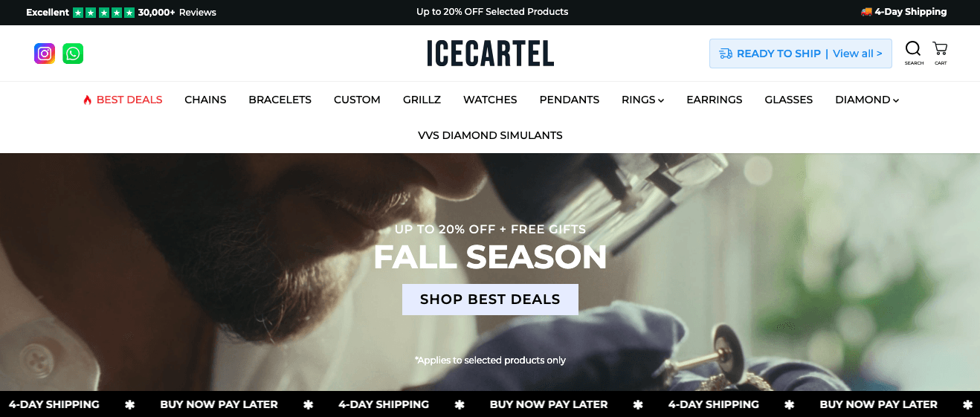Viewport: 980px width, 417px height.
Task: Click the 20% OFF Selected Products banner
Action: pos(492,12)
